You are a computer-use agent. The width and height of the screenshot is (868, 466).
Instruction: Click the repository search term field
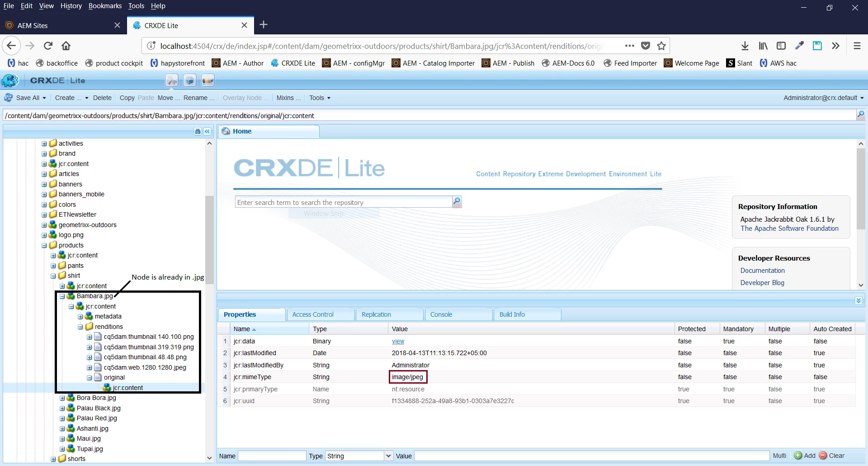344,202
